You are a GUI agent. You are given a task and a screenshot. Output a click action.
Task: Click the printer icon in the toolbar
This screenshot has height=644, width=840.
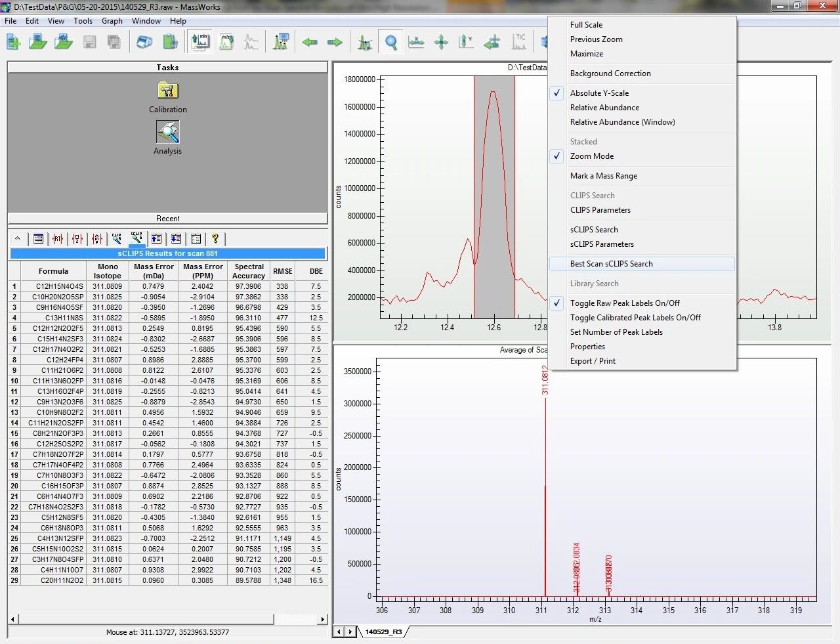click(144, 43)
